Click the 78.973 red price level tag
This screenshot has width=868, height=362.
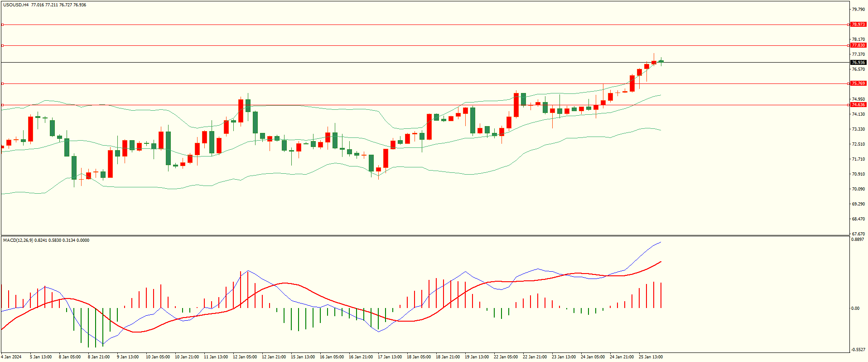tap(858, 24)
